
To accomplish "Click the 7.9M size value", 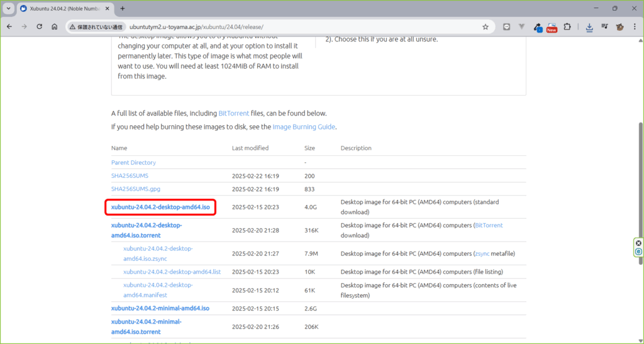I will [x=311, y=253].
